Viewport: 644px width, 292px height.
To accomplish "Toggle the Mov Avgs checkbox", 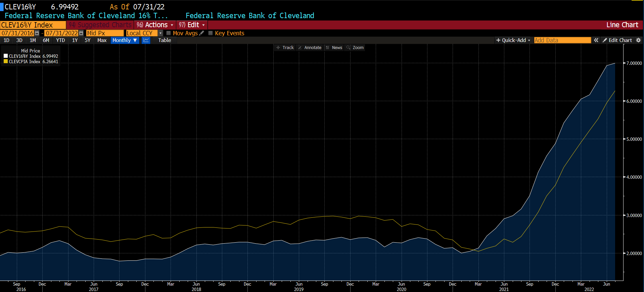I will [x=169, y=33].
